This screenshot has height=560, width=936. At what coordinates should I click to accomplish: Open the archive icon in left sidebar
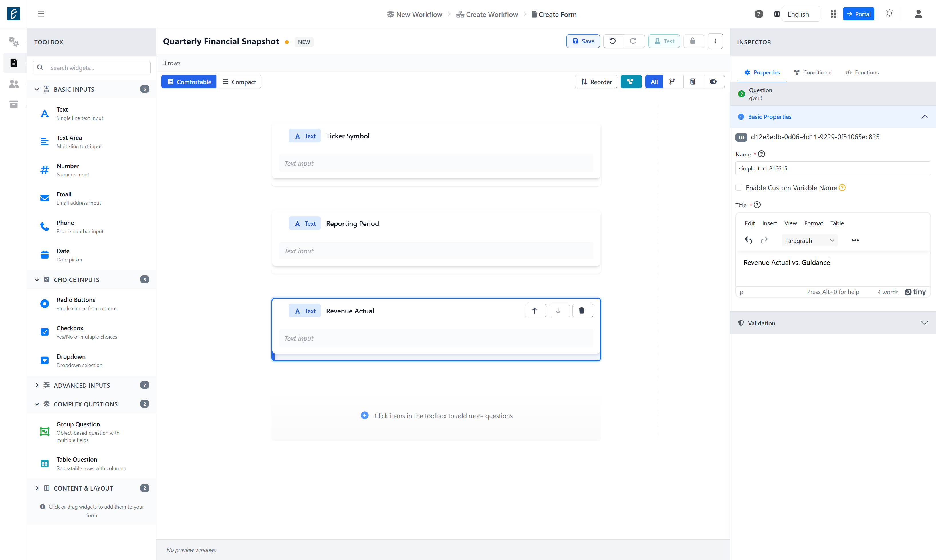(x=13, y=104)
